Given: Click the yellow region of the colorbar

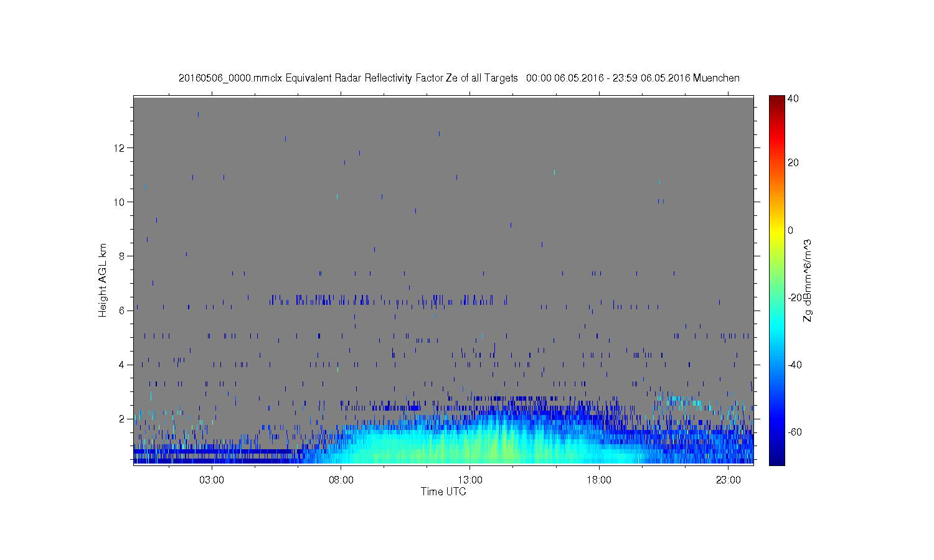Looking at the screenshot, I should click(x=776, y=231).
